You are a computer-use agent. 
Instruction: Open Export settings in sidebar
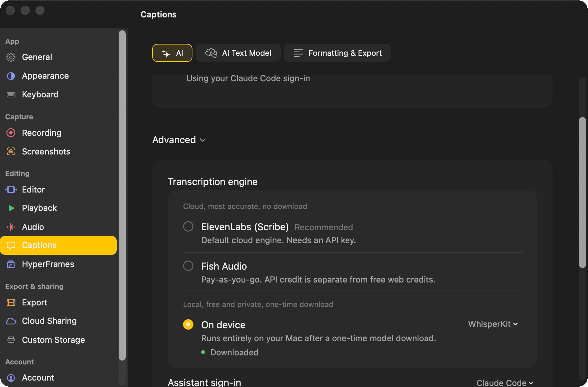click(58, 303)
